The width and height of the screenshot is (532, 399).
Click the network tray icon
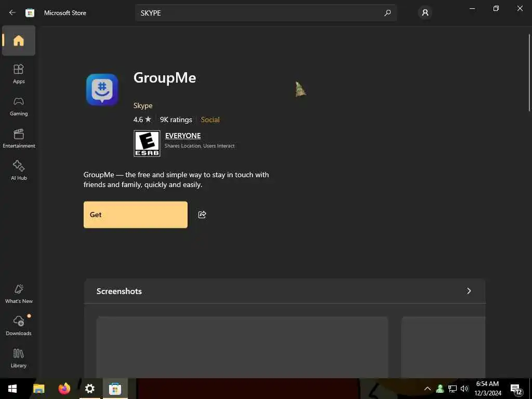[x=453, y=389]
